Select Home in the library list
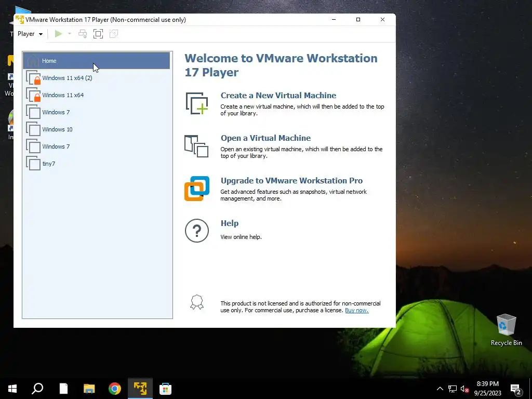 click(96, 61)
